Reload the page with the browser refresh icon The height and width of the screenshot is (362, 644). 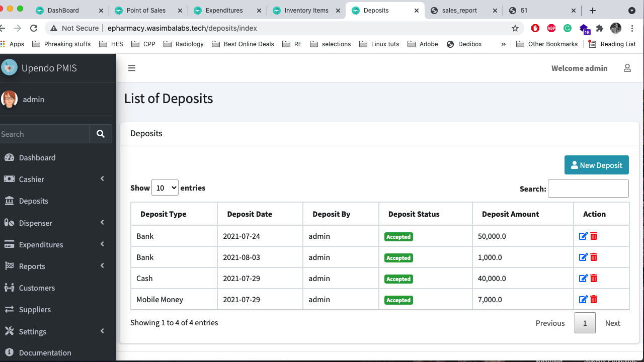pos(34,28)
